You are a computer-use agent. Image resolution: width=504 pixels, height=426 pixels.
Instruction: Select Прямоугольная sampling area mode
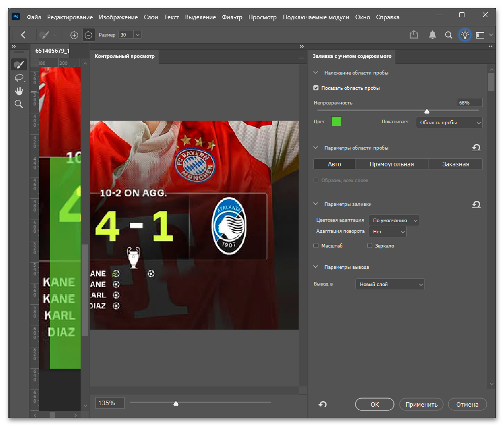click(x=391, y=164)
